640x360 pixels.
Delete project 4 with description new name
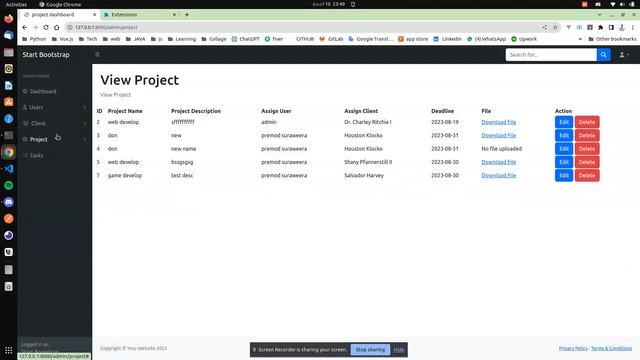pyautogui.click(x=587, y=149)
